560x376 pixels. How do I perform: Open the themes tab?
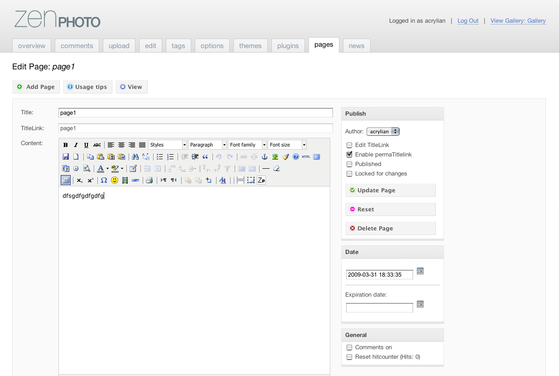250,46
